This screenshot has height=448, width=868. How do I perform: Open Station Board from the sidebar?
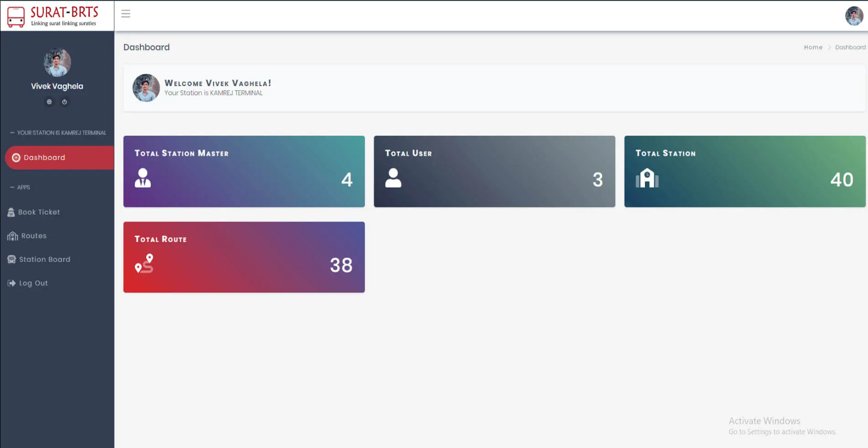pos(44,259)
